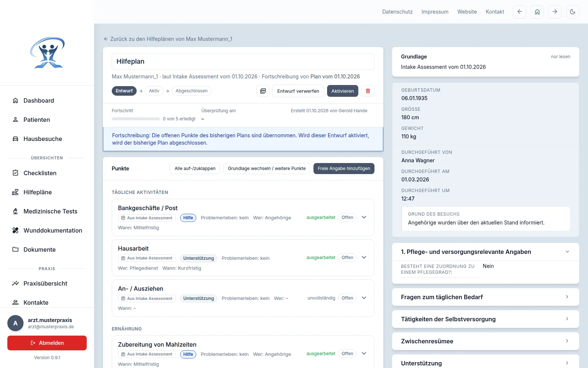Expand the Hausarbeit item chevron
Screen dimensions: 588x368
point(364,258)
